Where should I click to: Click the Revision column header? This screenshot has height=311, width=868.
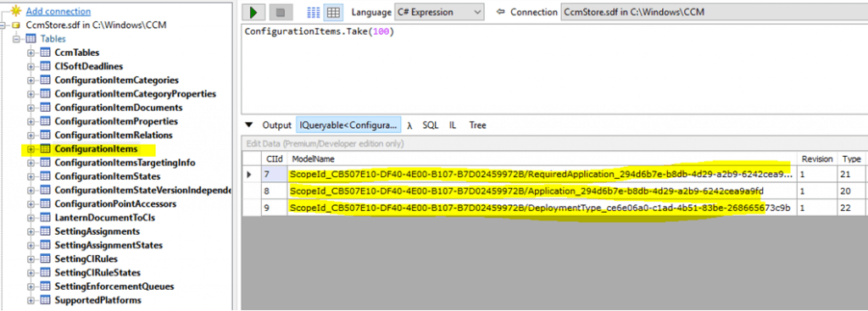click(x=817, y=159)
